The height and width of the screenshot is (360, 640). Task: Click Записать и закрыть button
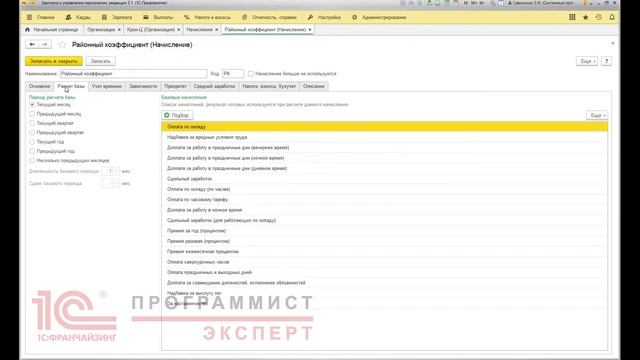(x=54, y=61)
